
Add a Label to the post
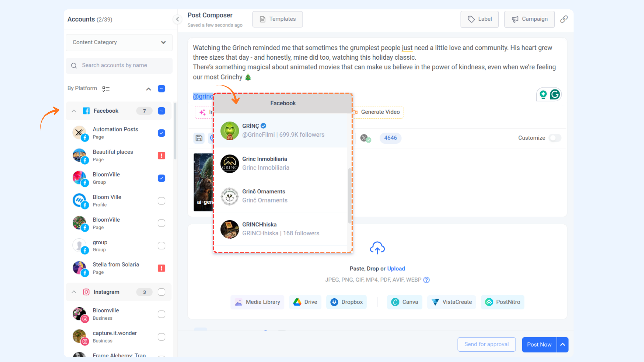(480, 19)
